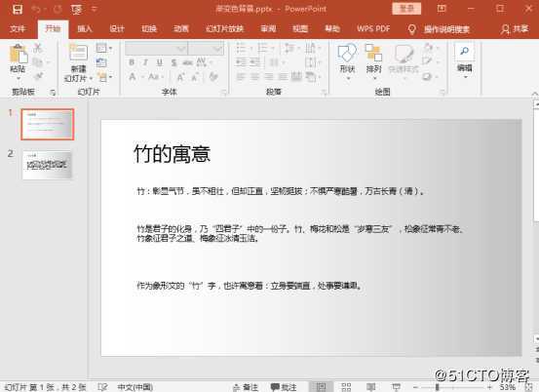Screen dimensions: 539x392
Task: Click the Clear All Formatting icon
Action: tap(213, 77)
